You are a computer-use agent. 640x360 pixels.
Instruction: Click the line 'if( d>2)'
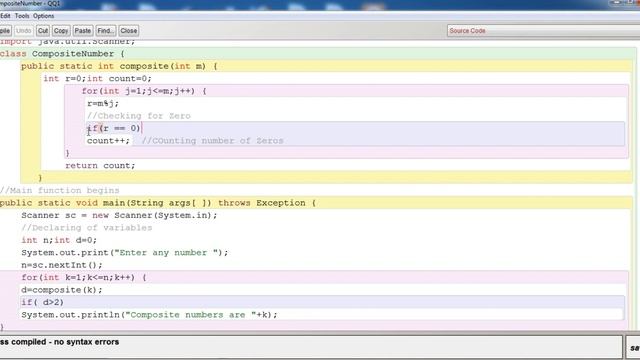click(42, 302)
